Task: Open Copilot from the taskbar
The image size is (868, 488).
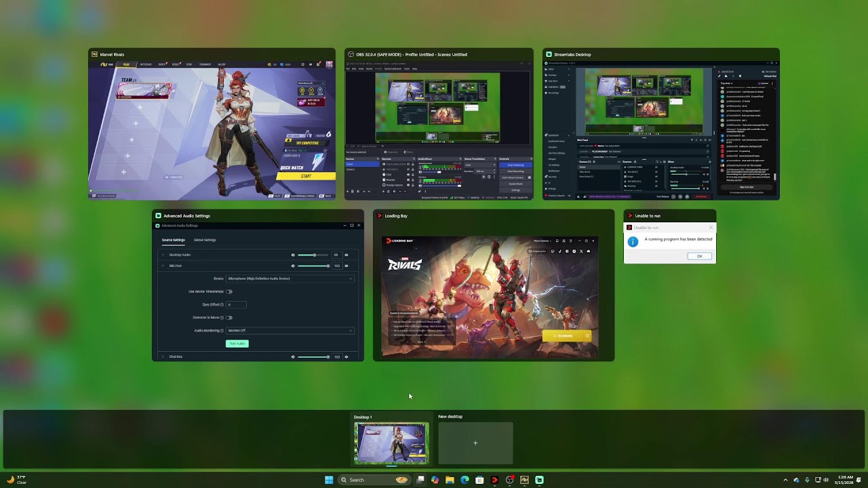Action: [x=435, y=480]
